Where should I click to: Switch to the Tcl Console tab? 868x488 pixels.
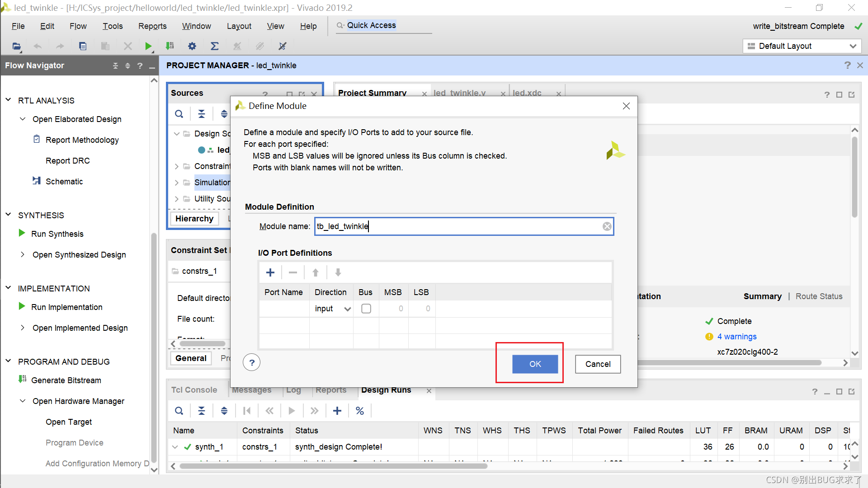(x=194, y=390)
